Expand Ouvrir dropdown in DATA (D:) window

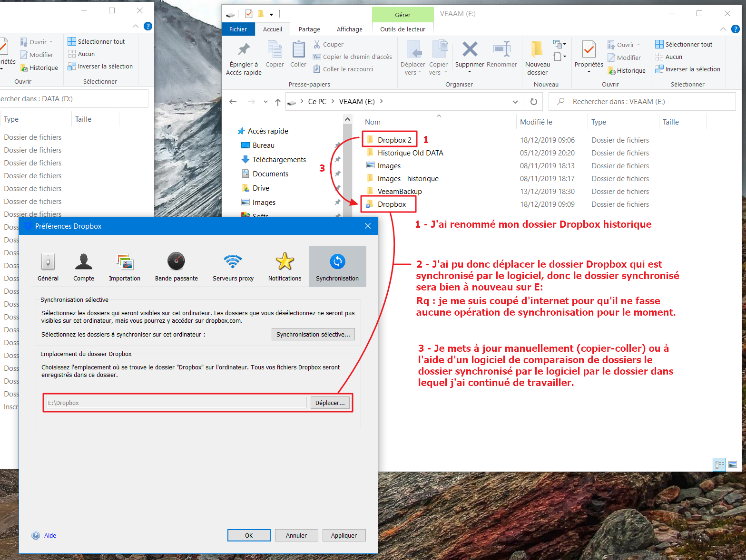click(51, 42)
